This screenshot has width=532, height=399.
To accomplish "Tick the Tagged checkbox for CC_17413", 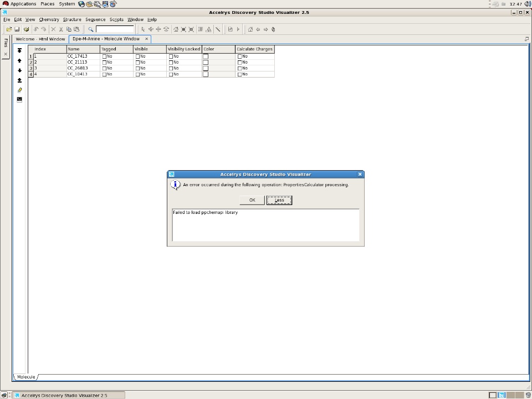I will pos(104,57).
